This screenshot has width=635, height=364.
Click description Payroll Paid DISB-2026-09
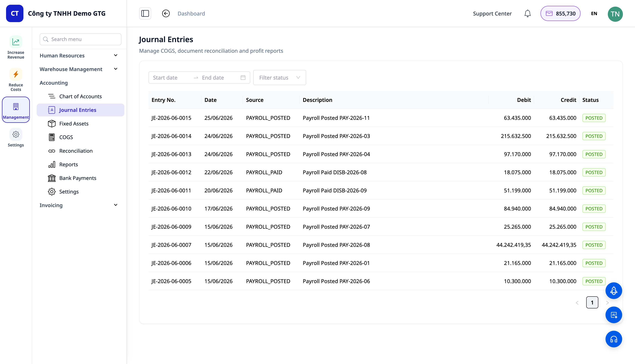(335, 191)
